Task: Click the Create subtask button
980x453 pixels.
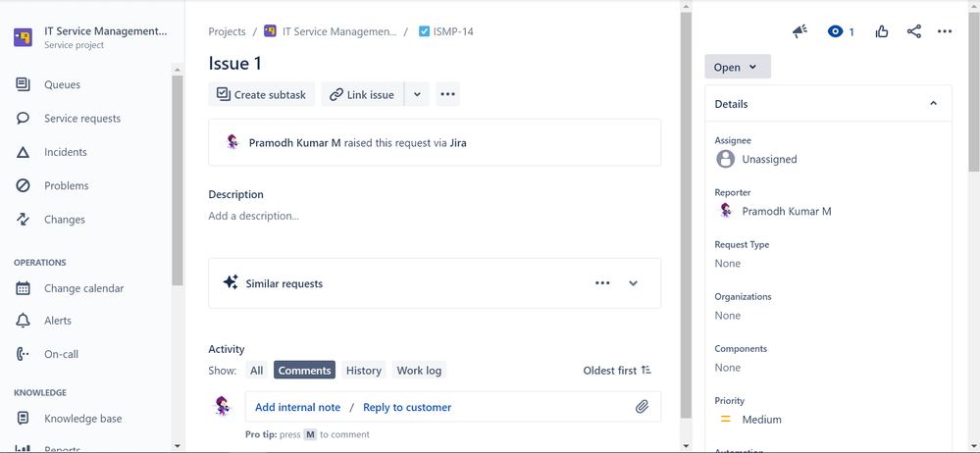Action: [261, 94]
